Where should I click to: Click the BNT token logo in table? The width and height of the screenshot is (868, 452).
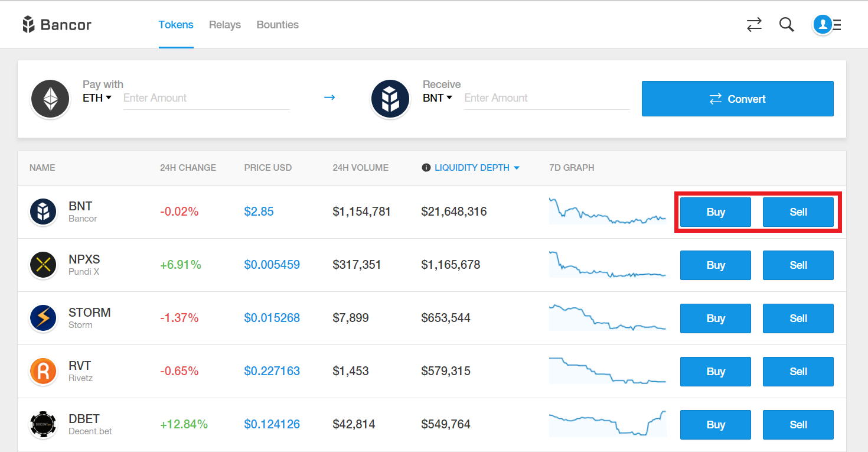[x=43, y=212]
